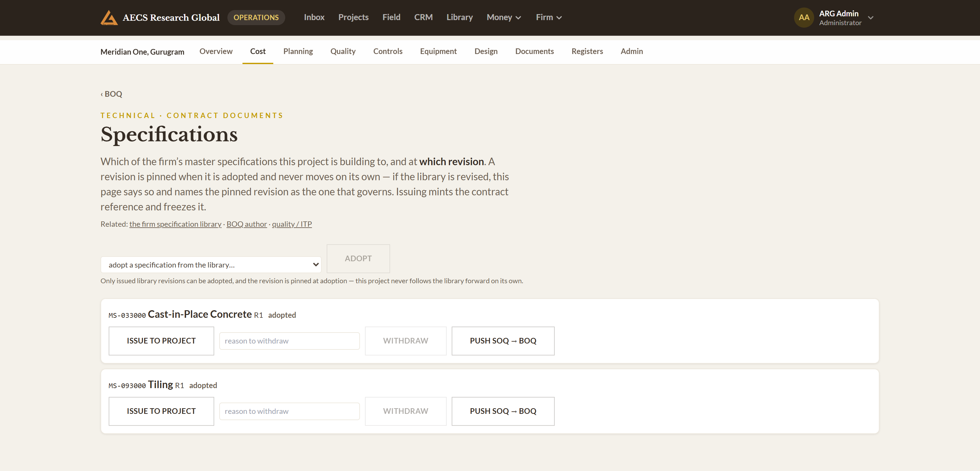Click WITHDRAW for Cast-in-Place Concrete
The width and height of the screenshot is (980, 471).
point(406,341)
